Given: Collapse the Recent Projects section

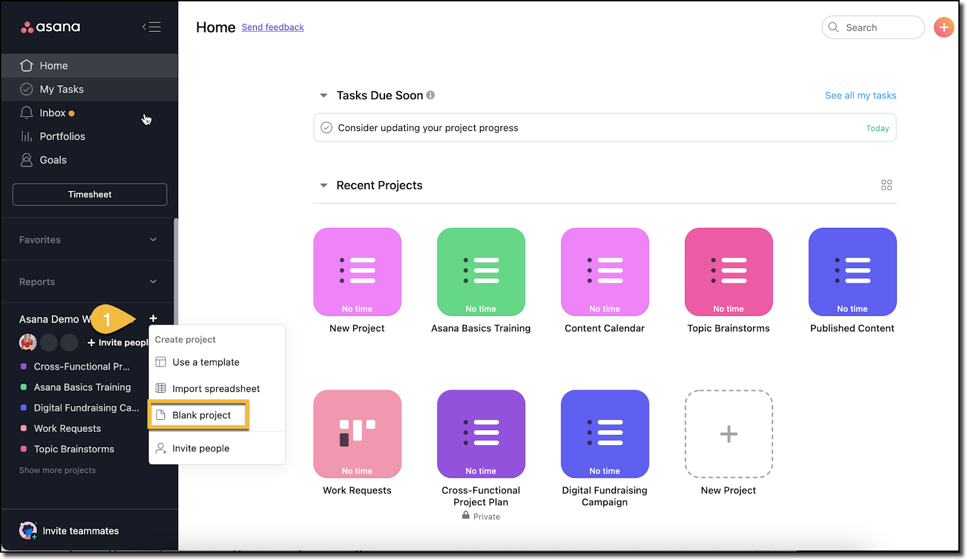Looking at the screenshot, I should pos(323,185).
